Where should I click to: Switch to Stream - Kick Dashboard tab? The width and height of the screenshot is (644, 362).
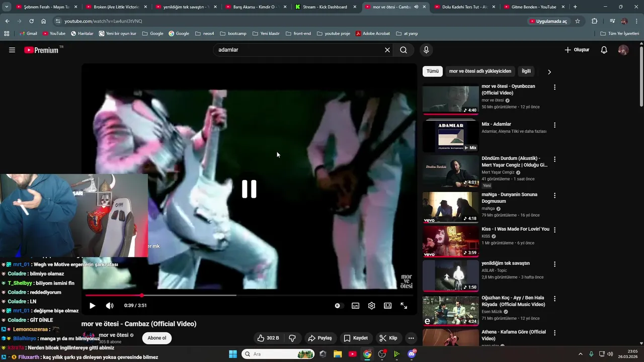click(326, 7)
